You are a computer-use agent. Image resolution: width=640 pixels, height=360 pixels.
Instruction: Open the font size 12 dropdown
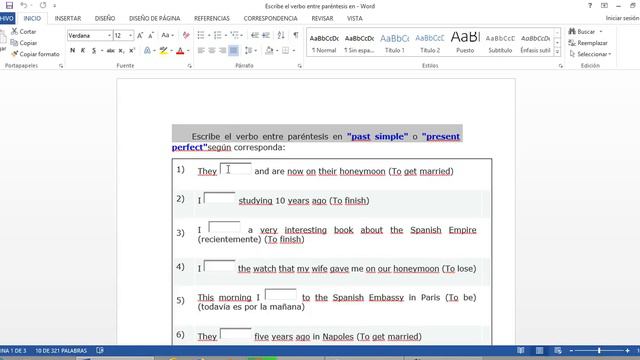click(131, 36)
